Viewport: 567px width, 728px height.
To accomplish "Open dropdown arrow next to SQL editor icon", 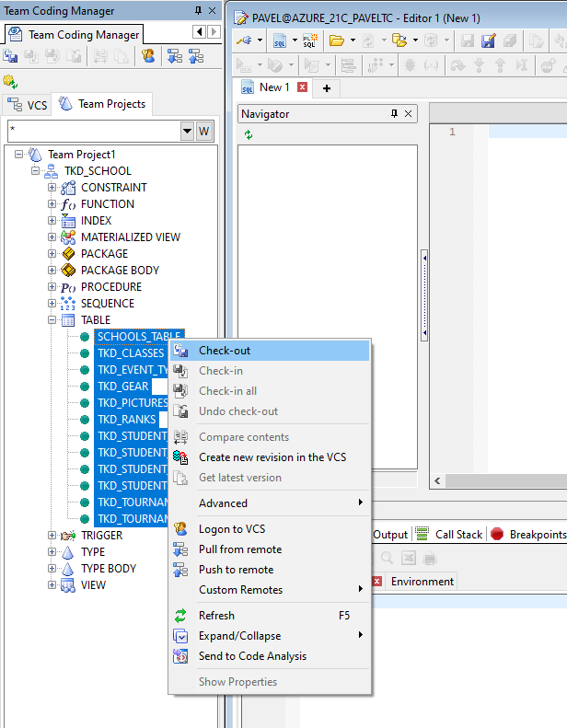I will click(x=295, y=40).
